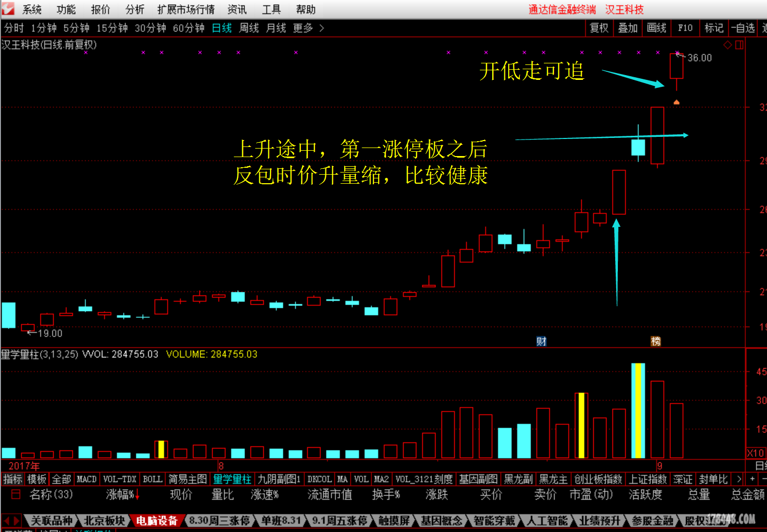767x532 pixels.
Task: Open the 帮助 menu
Action: pyautogui.click(x=306, y=10)
